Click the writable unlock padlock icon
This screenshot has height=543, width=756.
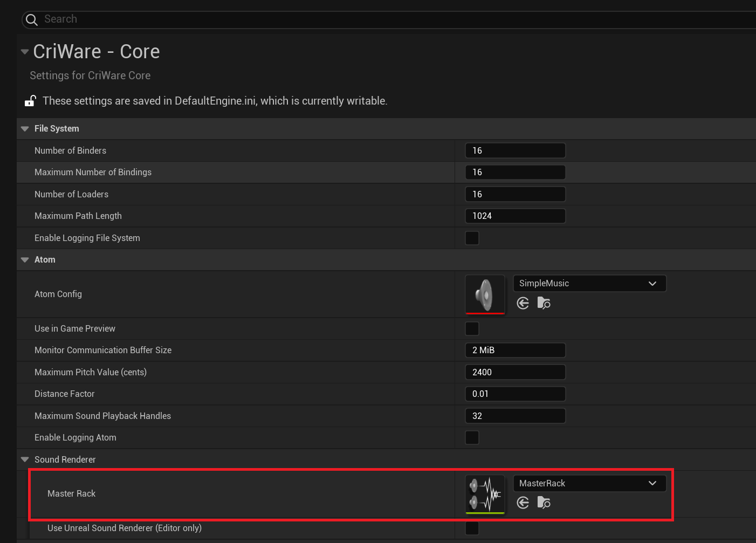(x=30, y=101)
